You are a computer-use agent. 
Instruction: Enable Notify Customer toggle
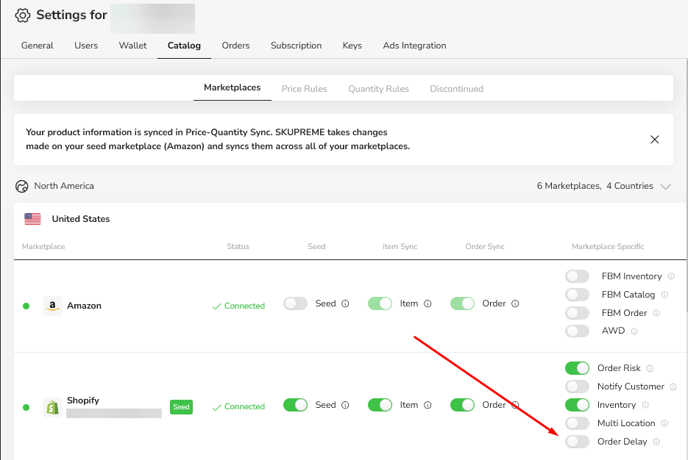[x=577, y=386]
